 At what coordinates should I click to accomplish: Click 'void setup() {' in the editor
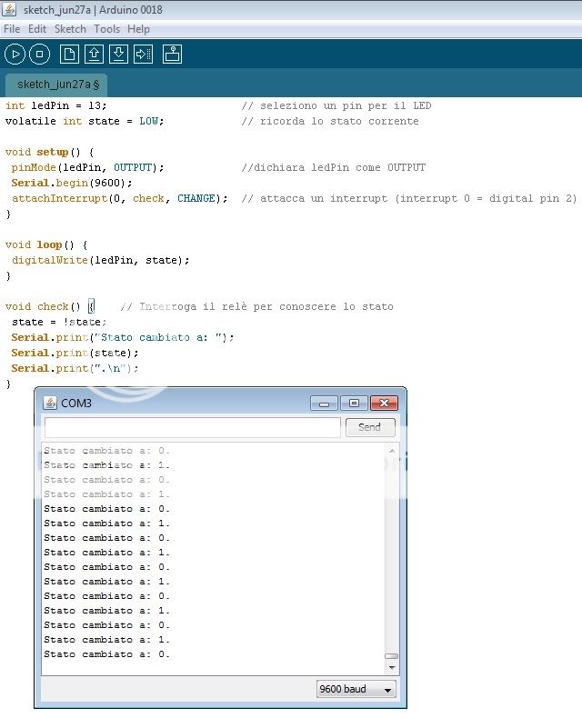click(50, 153)
